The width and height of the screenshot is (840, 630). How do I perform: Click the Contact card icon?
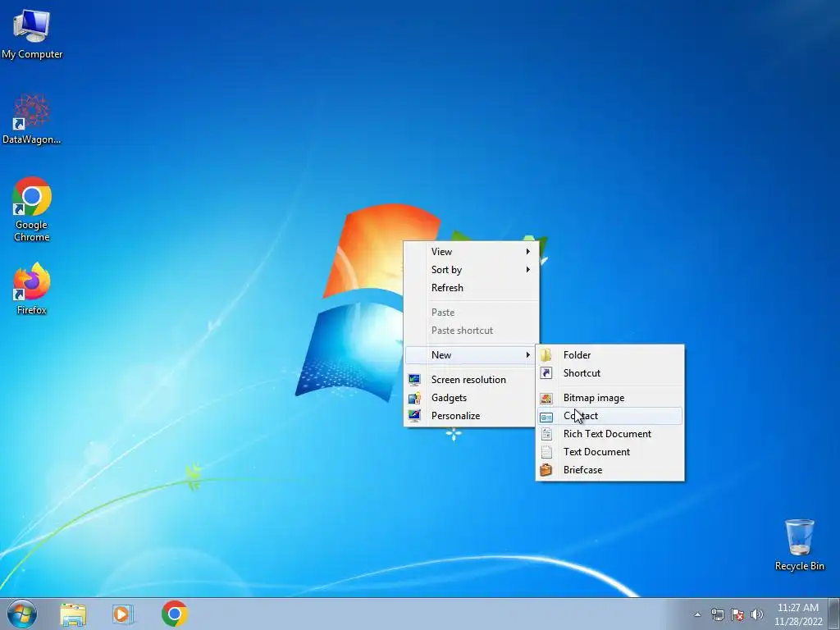pos(546,416)
